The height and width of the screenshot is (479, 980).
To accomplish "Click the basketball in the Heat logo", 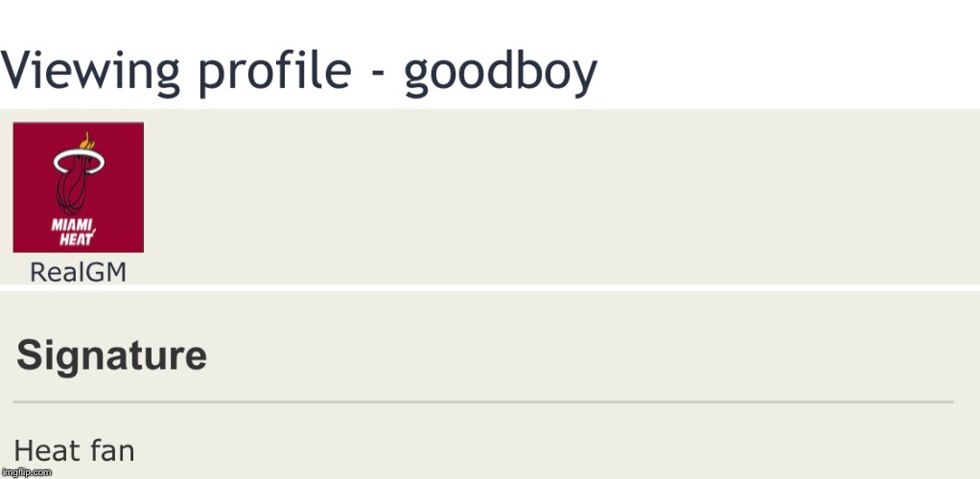I will 73,188.
